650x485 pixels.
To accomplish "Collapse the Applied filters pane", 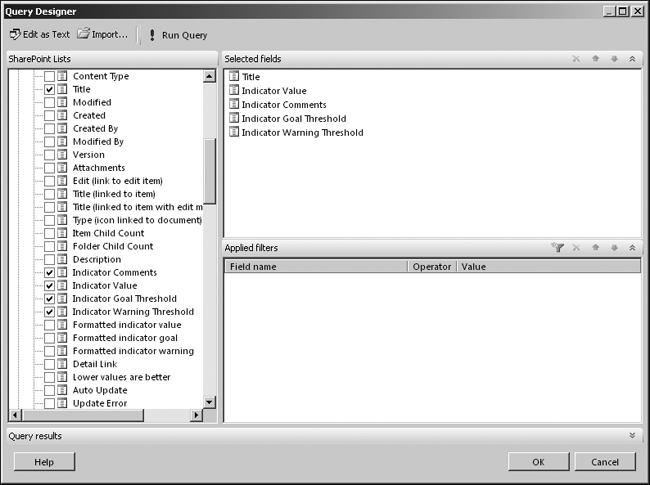I will coord(632,247).
